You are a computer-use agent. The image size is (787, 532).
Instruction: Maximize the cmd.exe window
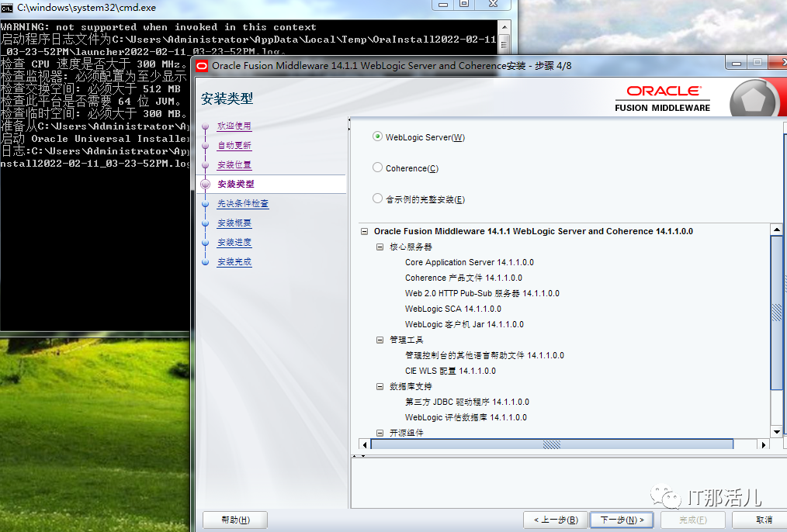(464, 4)
